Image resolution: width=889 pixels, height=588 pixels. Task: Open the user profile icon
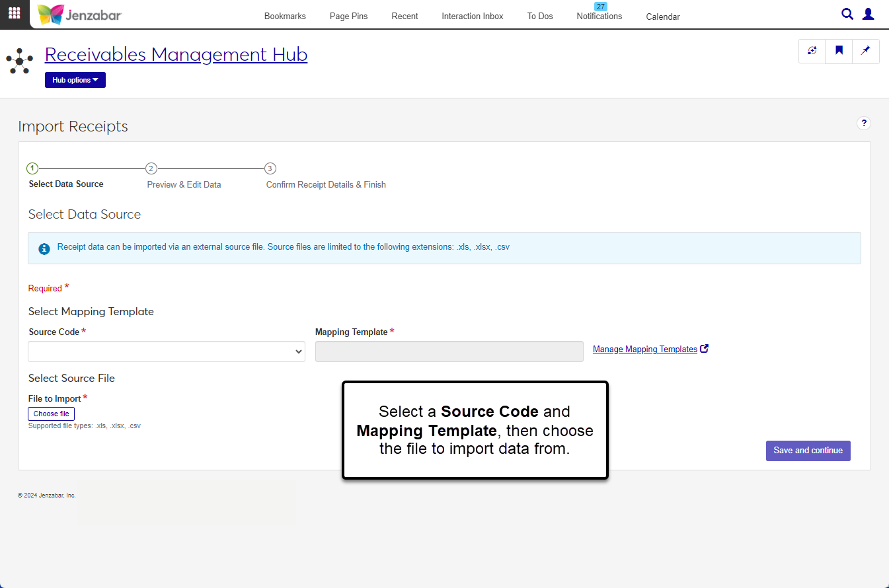coord(869,14)
